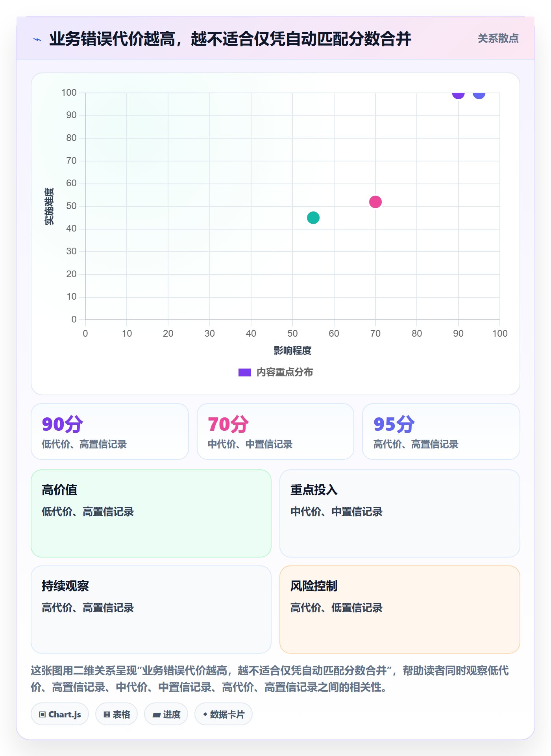Click the 内容重点分布 legend label
Image resolution: width=551 pixels, height=756 pixels.
click(285, 372)
